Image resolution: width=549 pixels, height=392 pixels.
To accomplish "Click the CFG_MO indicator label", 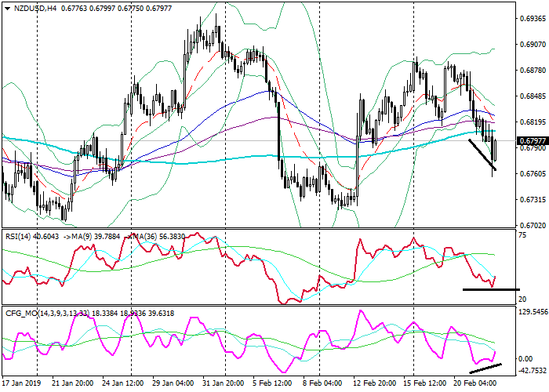I will [x=24, y=311].
